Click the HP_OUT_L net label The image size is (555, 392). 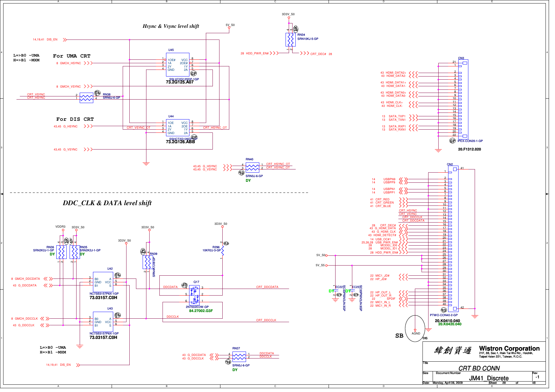click(383, 292)
